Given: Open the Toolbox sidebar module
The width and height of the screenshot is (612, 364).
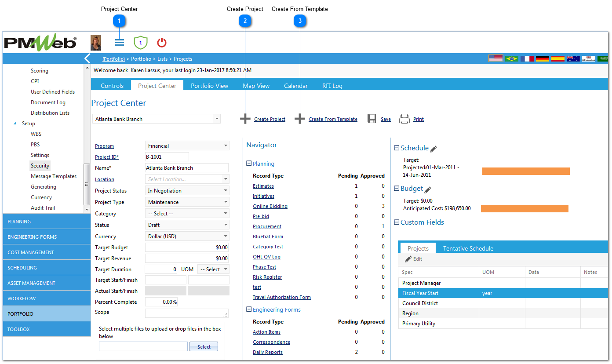Looking at the screenshot, I should pyautogui.click(x=47, y=329).
